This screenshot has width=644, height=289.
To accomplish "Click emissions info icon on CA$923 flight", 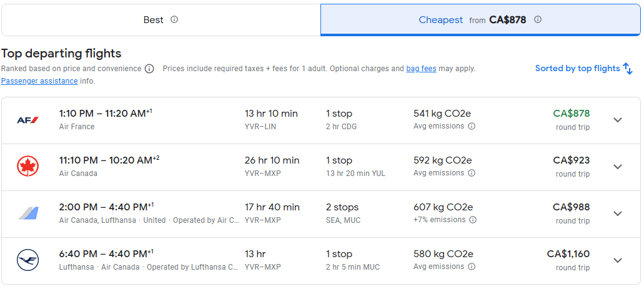I will [x=472, y=173].
